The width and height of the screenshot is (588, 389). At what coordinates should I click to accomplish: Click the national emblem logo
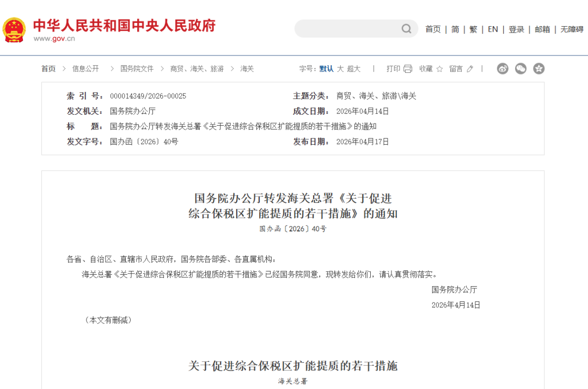pyautogui.click(x=14, y=29)
